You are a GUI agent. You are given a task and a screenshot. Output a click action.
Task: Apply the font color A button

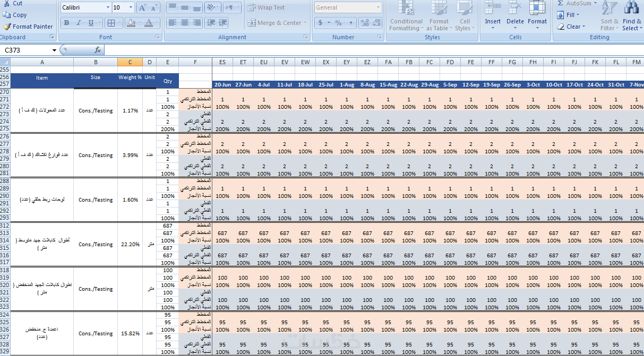click(x=149, y=23)
